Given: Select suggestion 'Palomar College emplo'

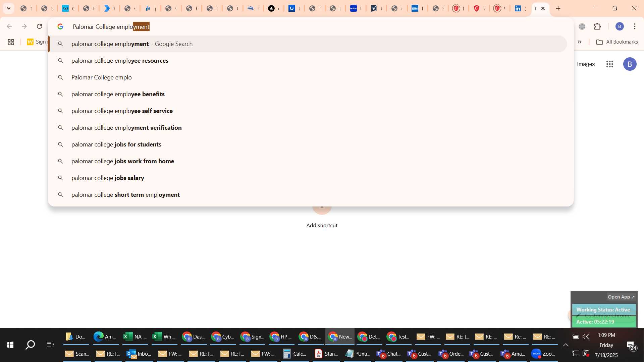Looking at the screenshot, I should click(x=308, y=77).
